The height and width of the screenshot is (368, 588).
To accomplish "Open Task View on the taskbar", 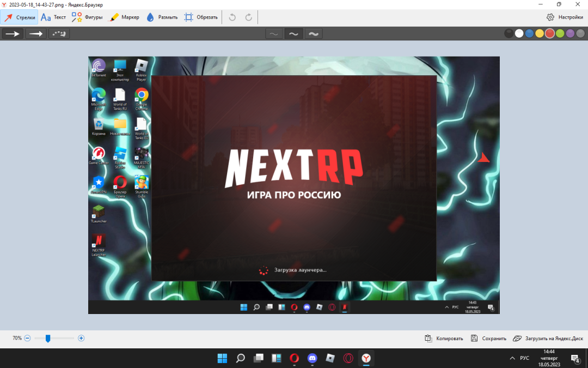I will [259, 358].
